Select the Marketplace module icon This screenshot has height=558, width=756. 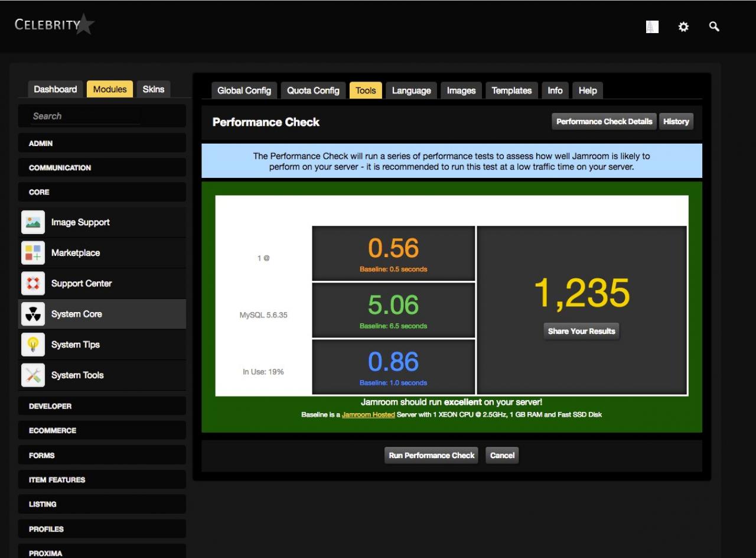tap(33, 253)
